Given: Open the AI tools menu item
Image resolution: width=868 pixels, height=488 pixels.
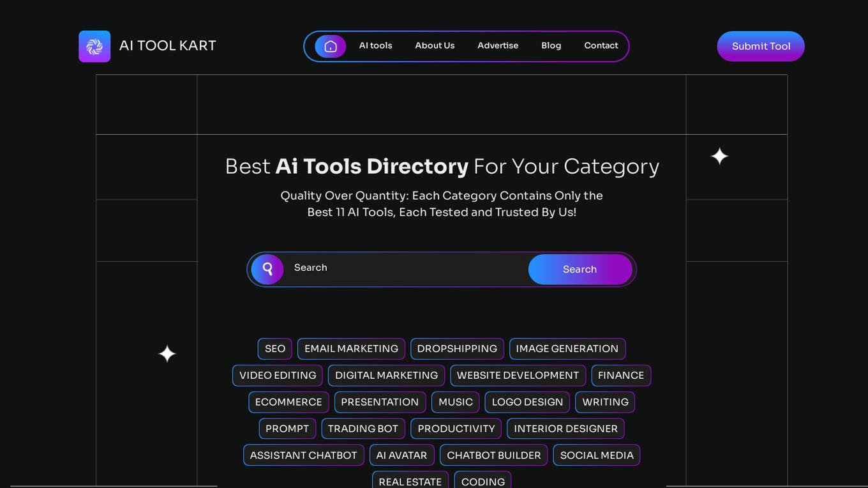Looking at the screenshot, I should pyautogui.click(x=375, y=45).
